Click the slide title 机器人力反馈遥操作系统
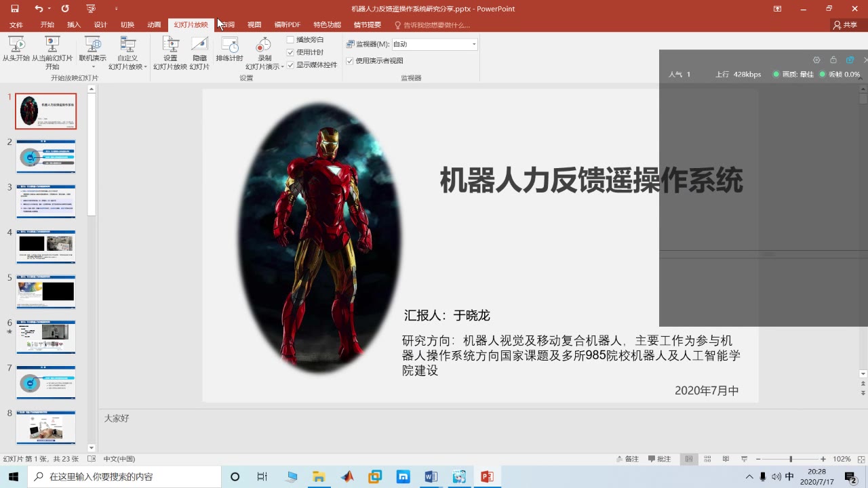The image size is (868, 488). (591, 181)
